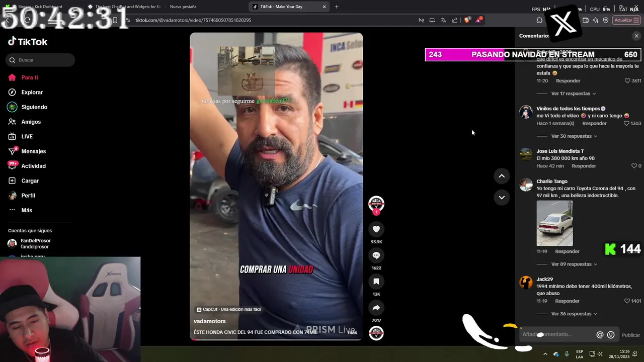Expand Ver 36 respuestas

pos(574,314)
